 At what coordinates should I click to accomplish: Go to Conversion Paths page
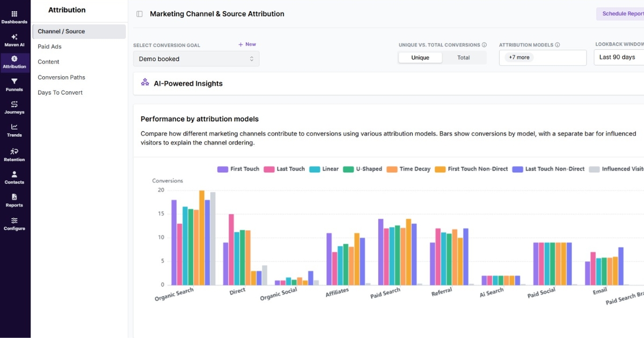61,77
